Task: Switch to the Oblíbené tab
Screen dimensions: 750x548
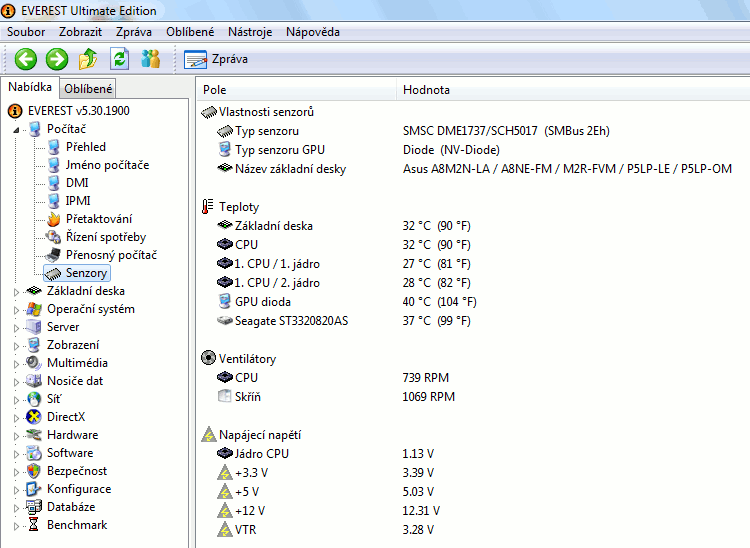Action: pyautogui.click(x=89, y=89)
